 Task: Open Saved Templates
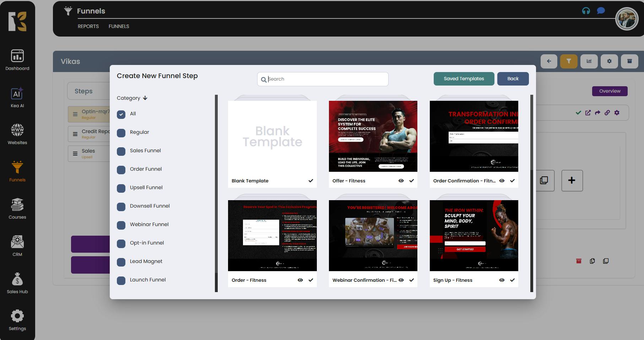pyautogui.click(x=464, y=79)
